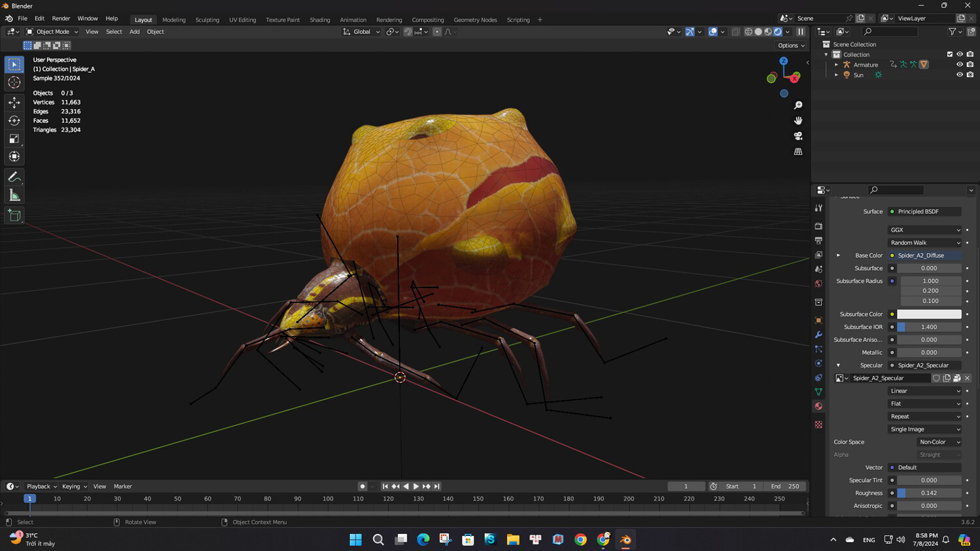Screen dimensions: 980x551
Task: Toggle camera view in viewport
Action: click(x=798, y=136)
